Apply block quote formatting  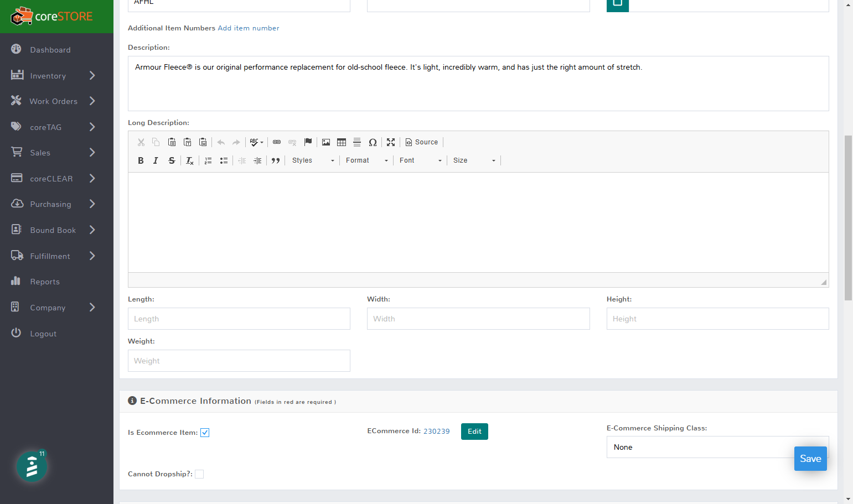(x=276, y=160)
